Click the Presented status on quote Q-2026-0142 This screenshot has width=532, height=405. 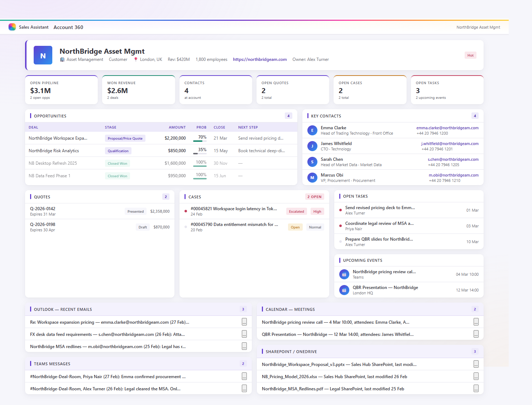136,211
